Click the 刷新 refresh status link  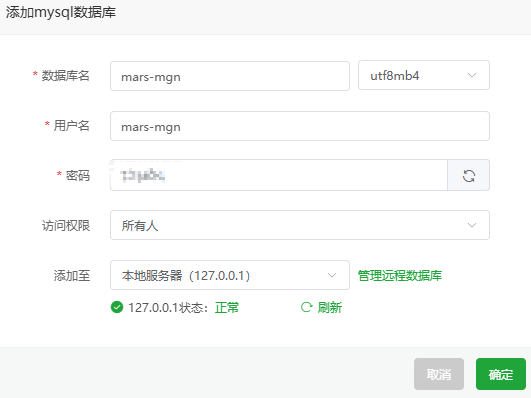click(321, 307)
